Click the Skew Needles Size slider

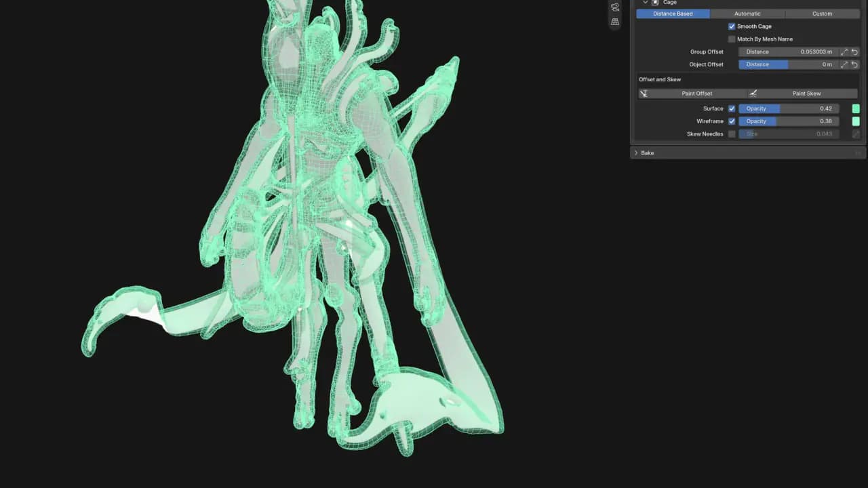click(789, 134)
